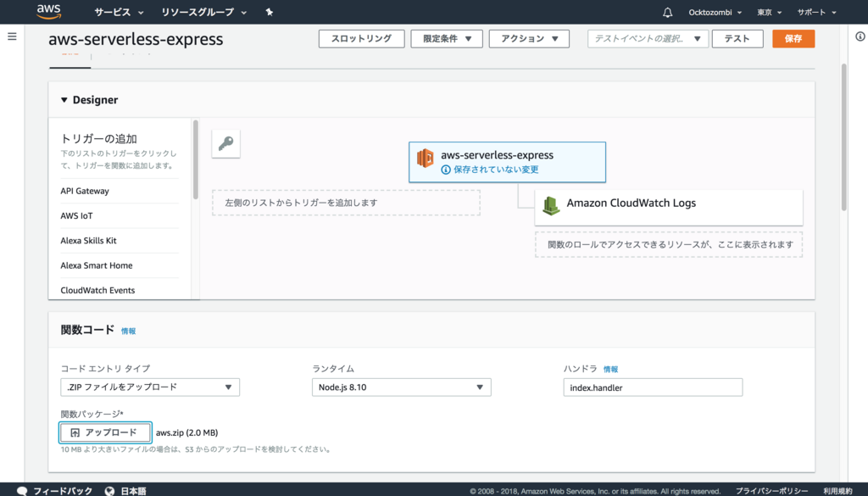This screenshot has height=496, width=868.
Task: Open the notifications bell
Action: tap(668, 12)
